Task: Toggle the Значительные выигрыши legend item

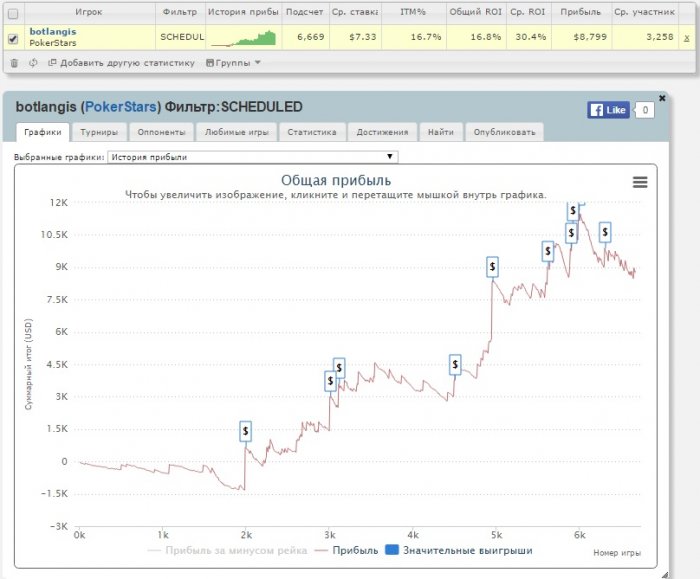Action: tap(458, 550)
